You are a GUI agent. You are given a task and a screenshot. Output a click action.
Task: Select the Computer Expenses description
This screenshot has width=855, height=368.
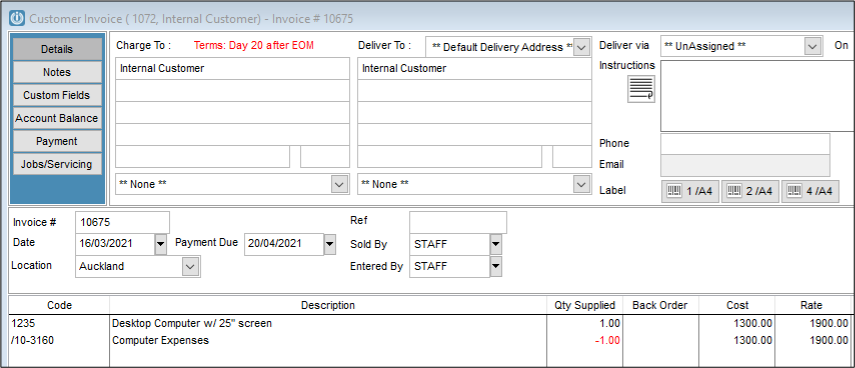(x=328, y=341)
